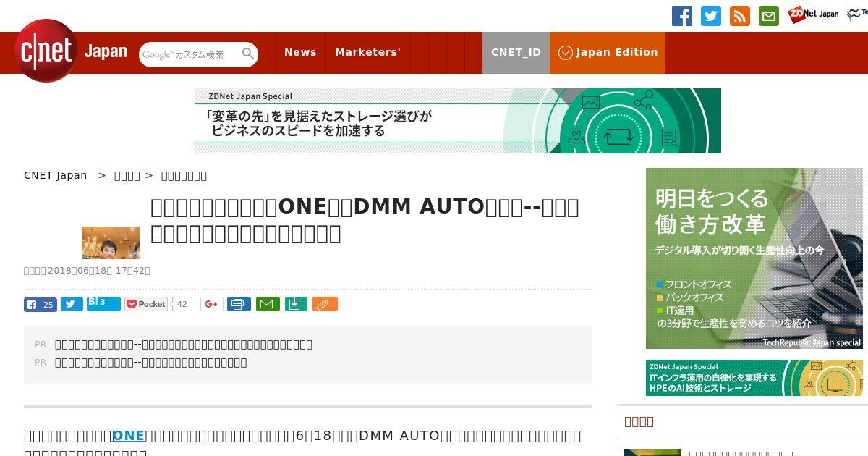Share article on Google+

coord(212,304)
